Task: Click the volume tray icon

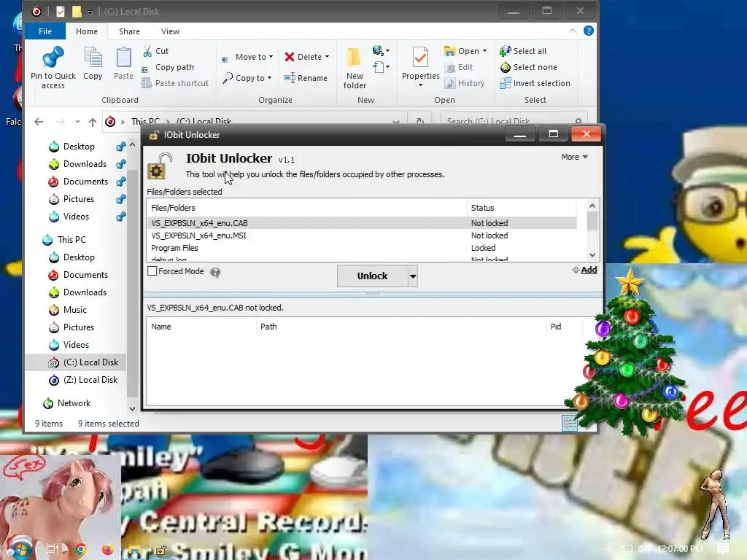Action: point(644,549)
